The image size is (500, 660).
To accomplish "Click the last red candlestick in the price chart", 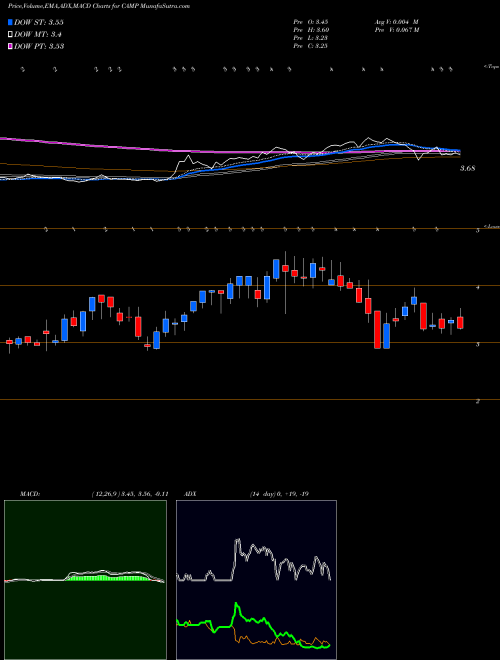I will [460, 322].
